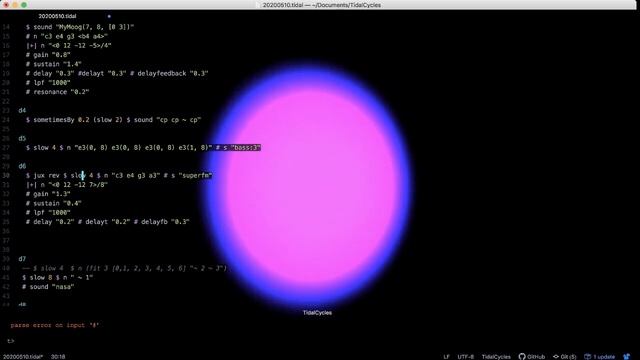Click '#delayt "0.3"' on the delay line
Image resolution: width=640 pixels, height=360 pixels.
pyautogui.click(x=102, y=73)
